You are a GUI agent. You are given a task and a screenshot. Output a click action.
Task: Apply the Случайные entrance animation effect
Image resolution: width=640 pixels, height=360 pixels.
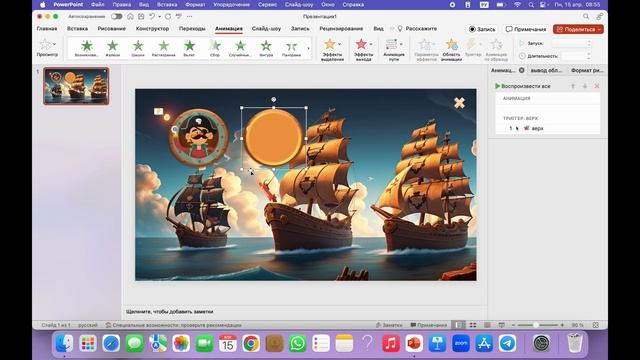click(x=240, y=48)
